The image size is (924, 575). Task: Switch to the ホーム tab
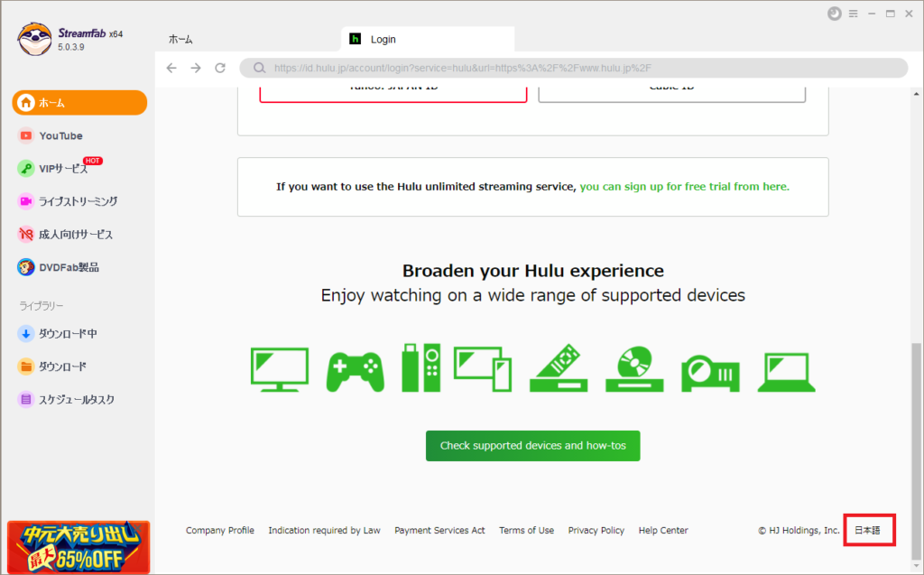180,40
